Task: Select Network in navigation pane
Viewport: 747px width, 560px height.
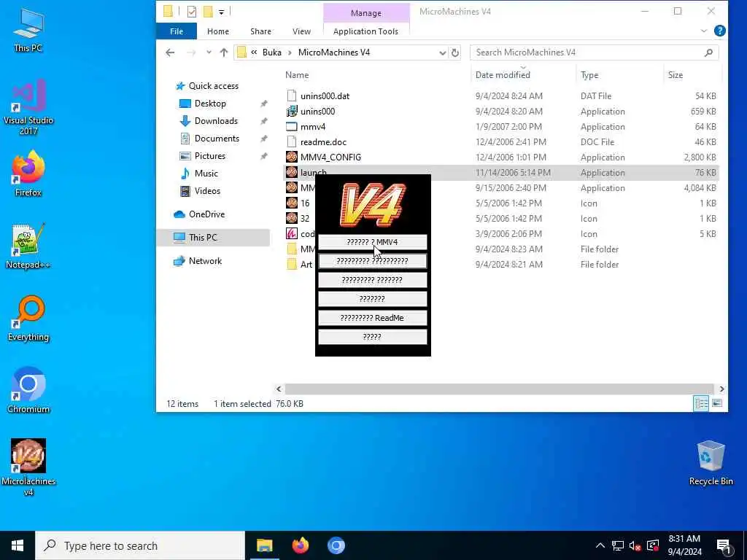Action: [x=205, y=261]
